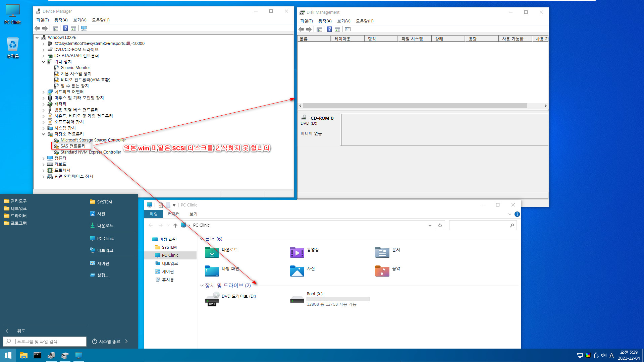Viewport: 644px width, 362px height.
Task: Click the Windows Start button on taskbar
Action: click(8, 355)
